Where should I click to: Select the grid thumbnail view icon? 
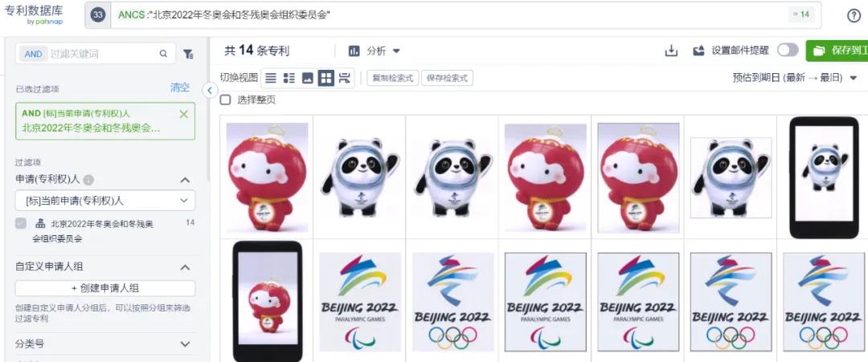326,78
